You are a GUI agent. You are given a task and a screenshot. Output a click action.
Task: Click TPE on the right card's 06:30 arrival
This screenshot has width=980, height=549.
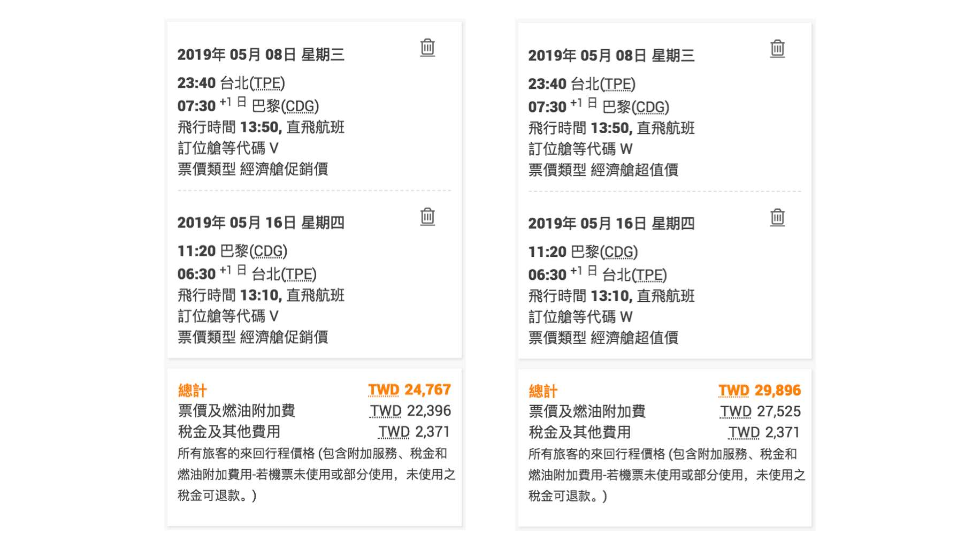(649, 276)
